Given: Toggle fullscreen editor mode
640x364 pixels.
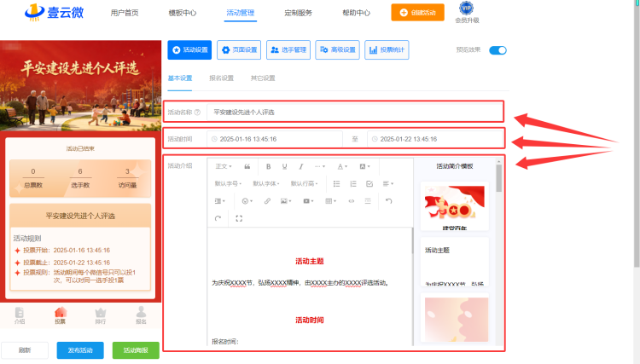Looking at the screenshot, I should pyautogui.click(x=239, y=218).
